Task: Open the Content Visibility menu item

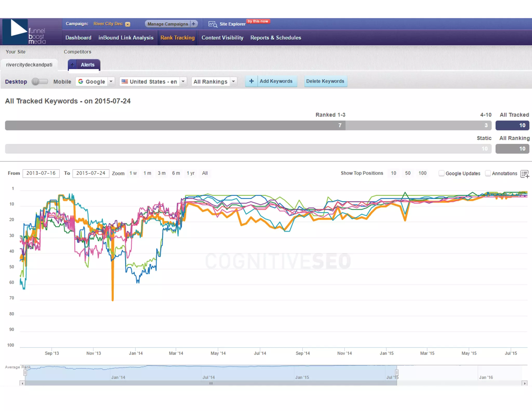Action: click(222, 38)
